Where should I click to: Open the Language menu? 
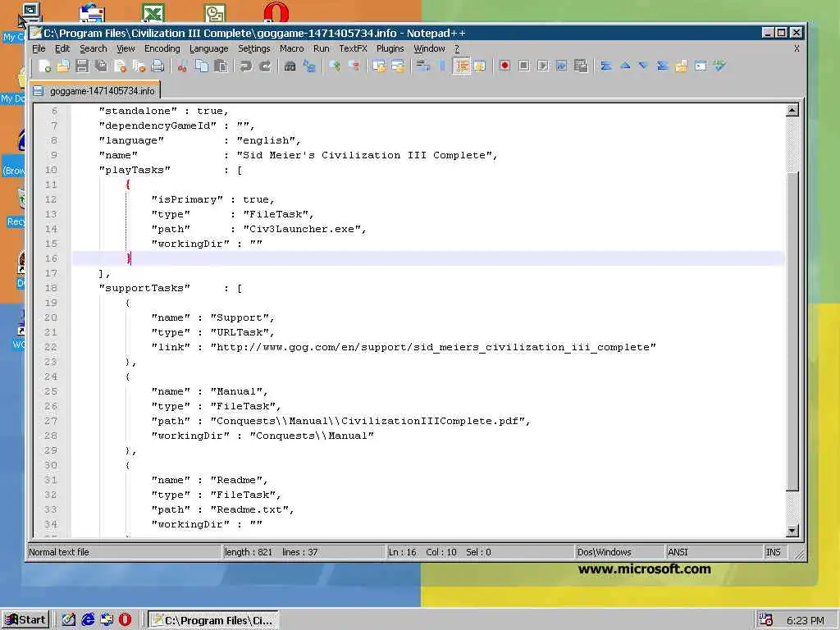click(208, 48)
